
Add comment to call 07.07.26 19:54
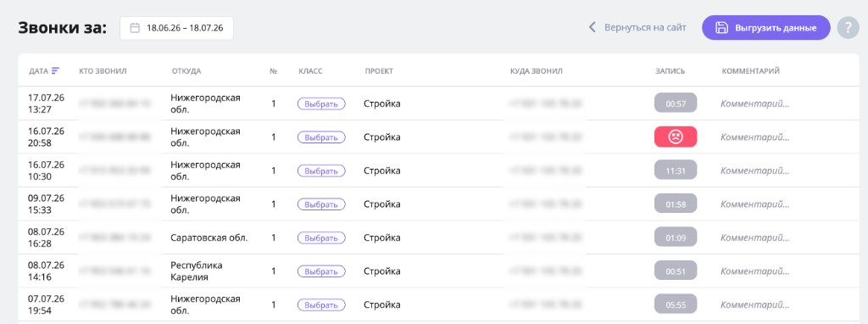click(754, 304)
